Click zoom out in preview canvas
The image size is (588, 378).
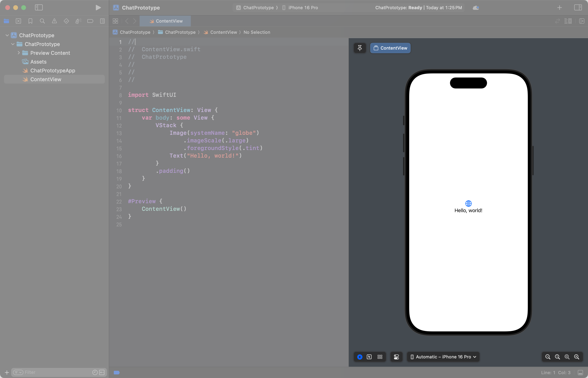click(x=548, y=357)
